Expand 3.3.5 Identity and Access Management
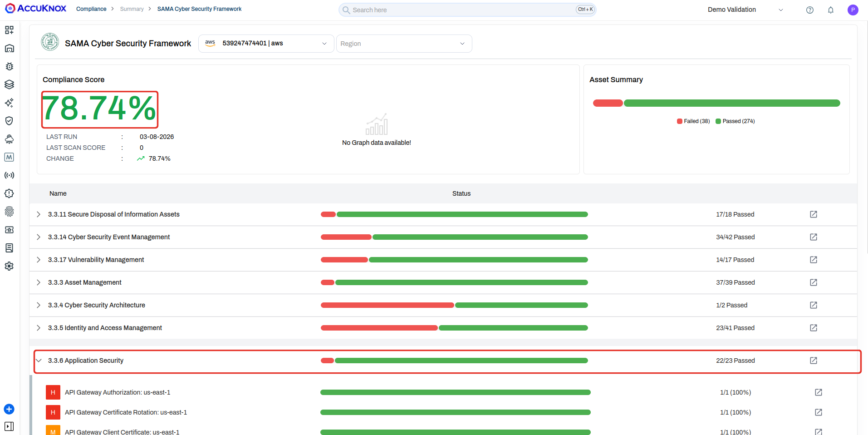 pyautogui.click(x=39, y=328)
